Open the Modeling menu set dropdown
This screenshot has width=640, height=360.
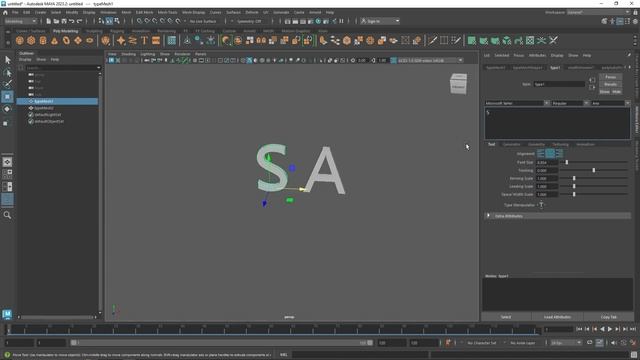(x=20, y=21)
